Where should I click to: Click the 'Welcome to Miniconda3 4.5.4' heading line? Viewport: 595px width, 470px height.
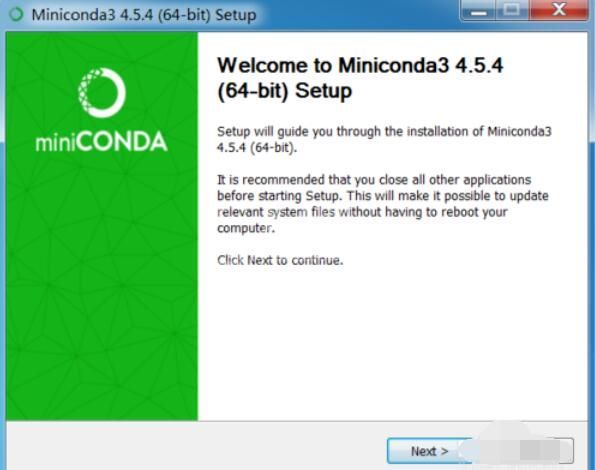point(360,65)
